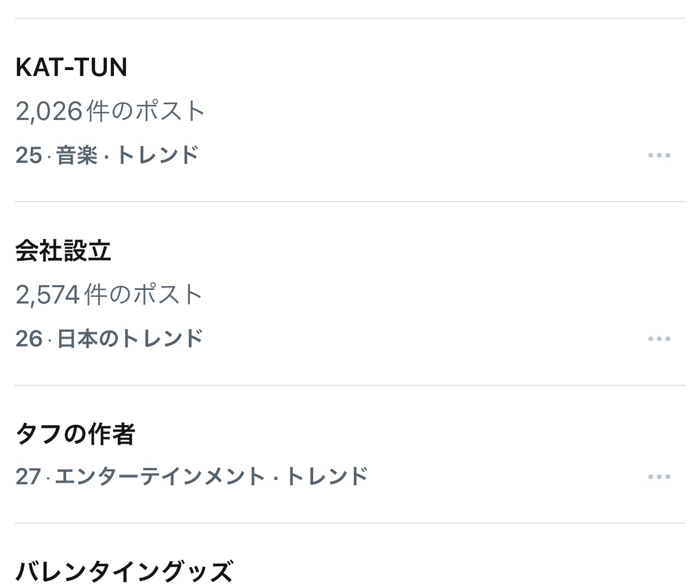Open the バレンタイングッズ trending topic
The image size is (700, 588).
(124, 571)
